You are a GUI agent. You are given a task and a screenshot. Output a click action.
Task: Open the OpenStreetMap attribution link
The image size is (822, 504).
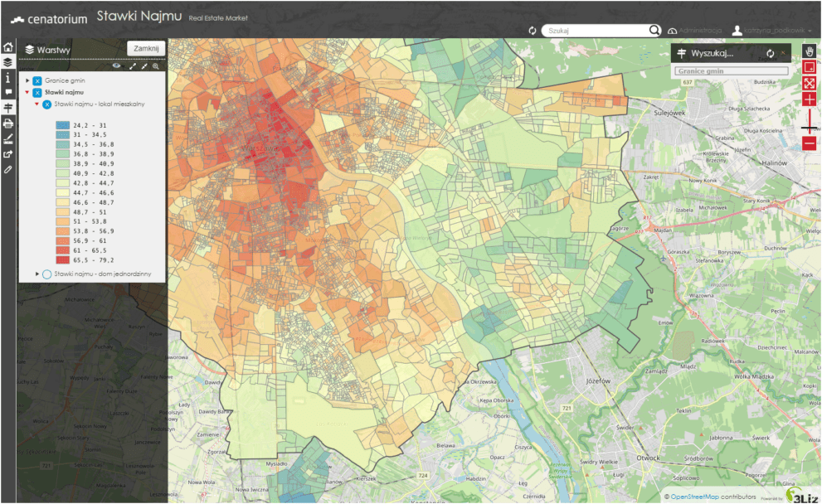click(701, 497)
